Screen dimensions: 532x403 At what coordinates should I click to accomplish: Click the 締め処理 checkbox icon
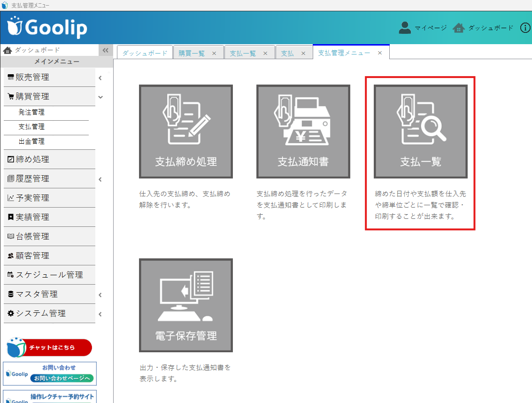pos(11,159)
